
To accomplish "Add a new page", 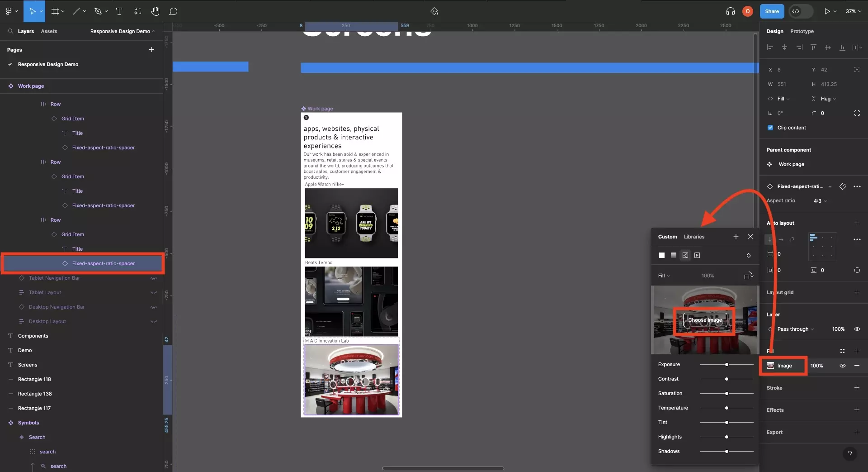I will click(x=152, y=49).
